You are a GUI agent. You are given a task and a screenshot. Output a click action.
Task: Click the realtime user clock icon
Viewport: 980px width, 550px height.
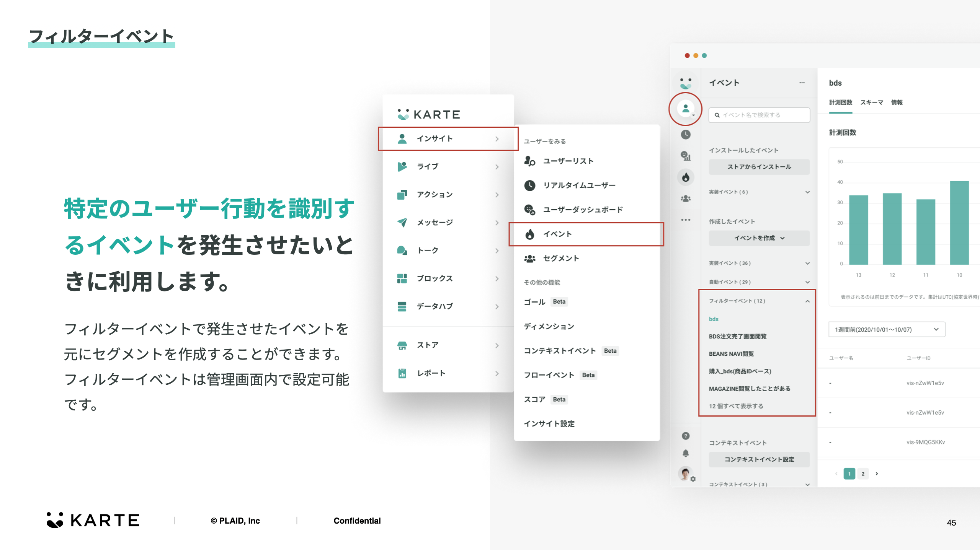click(x=529, y=186)
